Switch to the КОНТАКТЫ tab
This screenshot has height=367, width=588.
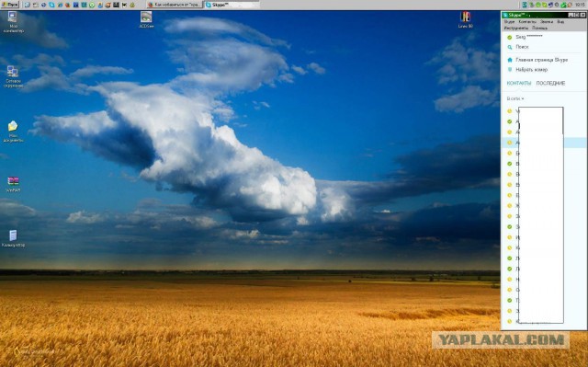pyautogui.click(x=519, y=84)
